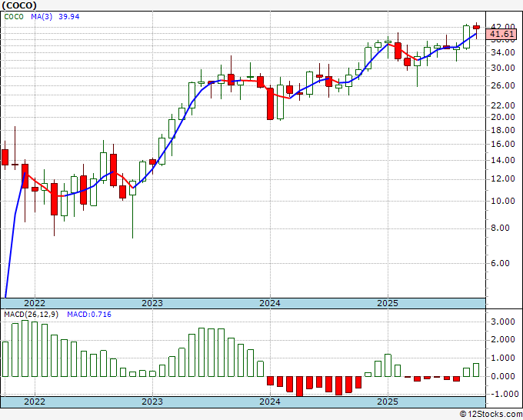
Task: Click the 16.00 price axis label
Action: [503, 144]
